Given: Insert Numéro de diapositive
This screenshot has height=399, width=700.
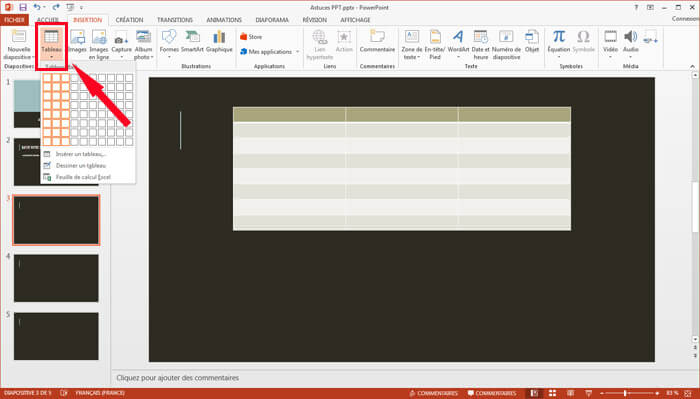Looking at the screenshot, I should pyautogui.click(x=506, y=45).
